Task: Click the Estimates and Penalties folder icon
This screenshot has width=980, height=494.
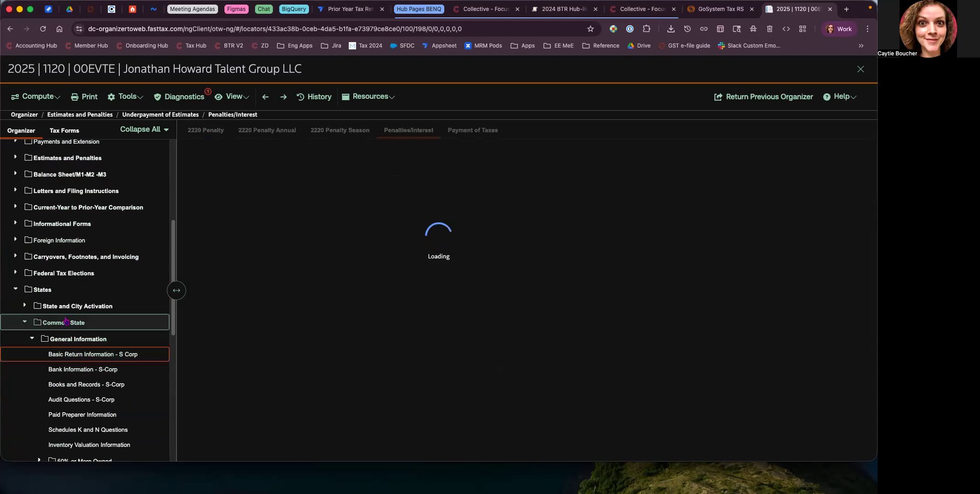Action: [x=28, y=157]
